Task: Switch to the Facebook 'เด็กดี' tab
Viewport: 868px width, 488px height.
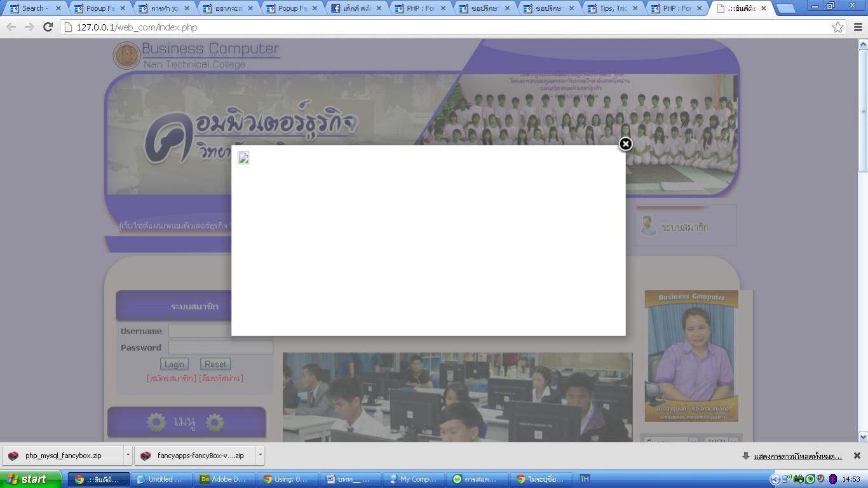Action: (356, 8)
